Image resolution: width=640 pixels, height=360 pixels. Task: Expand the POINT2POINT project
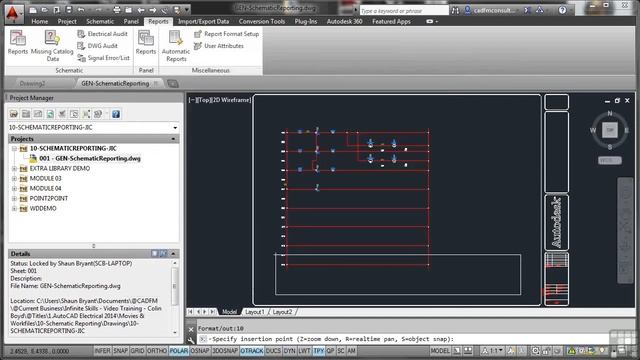tap(14, 198)
